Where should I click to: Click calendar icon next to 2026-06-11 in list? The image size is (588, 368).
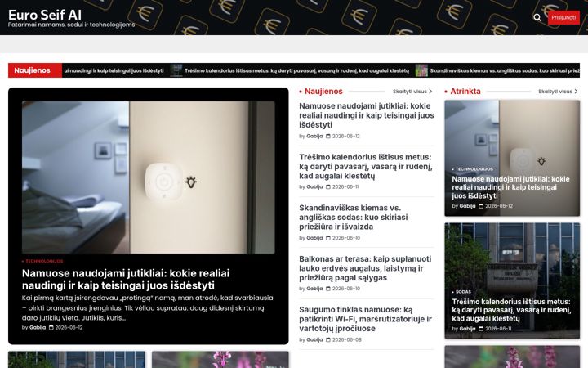pos(328,187)
